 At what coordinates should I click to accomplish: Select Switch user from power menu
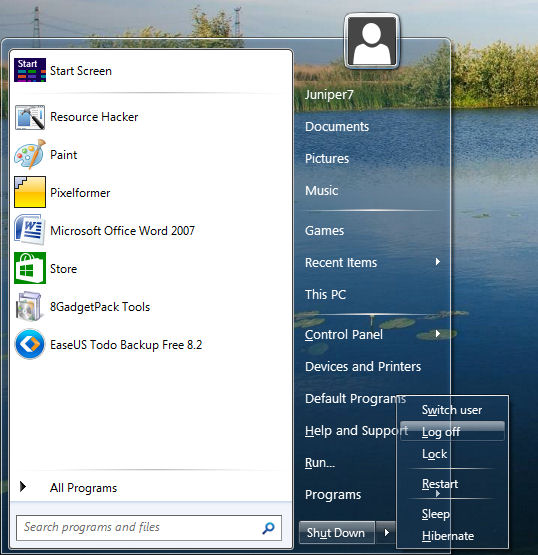tap(452, 410)
